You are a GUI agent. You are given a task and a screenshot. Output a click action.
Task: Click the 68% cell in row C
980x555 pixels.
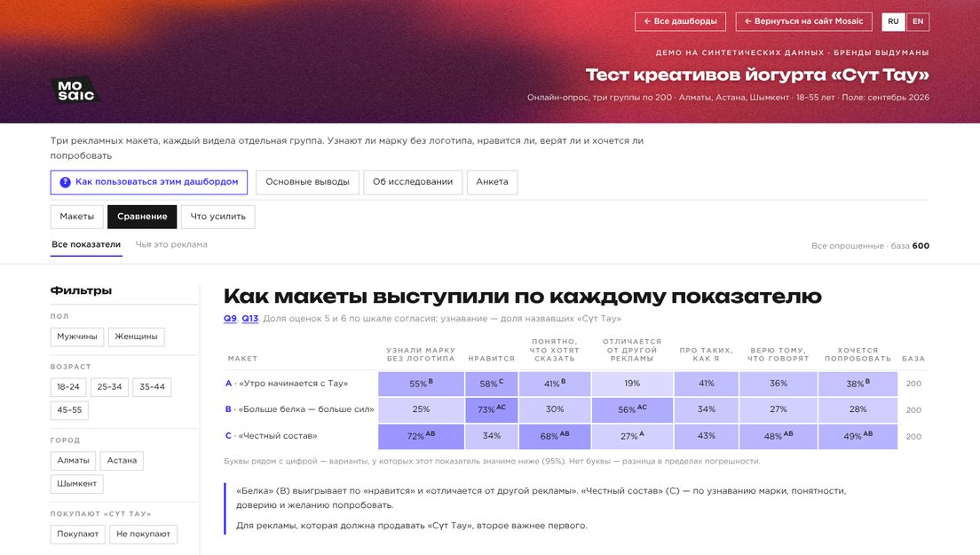tap(555, 436)
